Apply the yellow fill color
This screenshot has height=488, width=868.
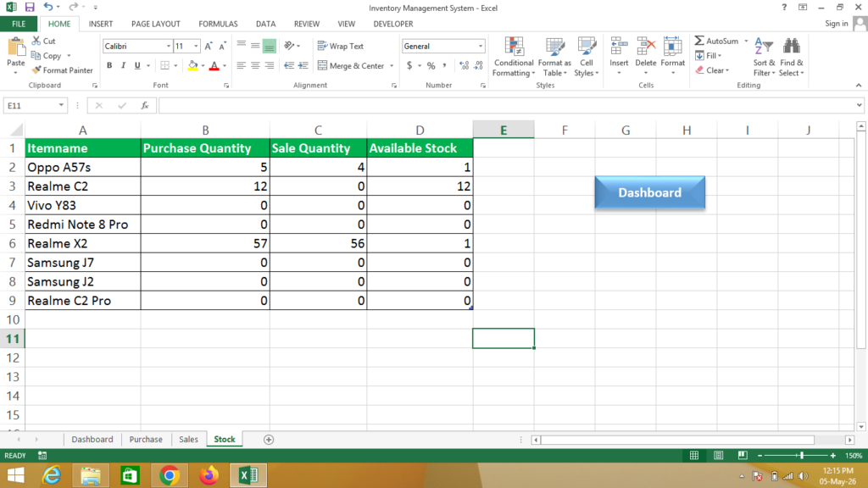coord(192,65)
